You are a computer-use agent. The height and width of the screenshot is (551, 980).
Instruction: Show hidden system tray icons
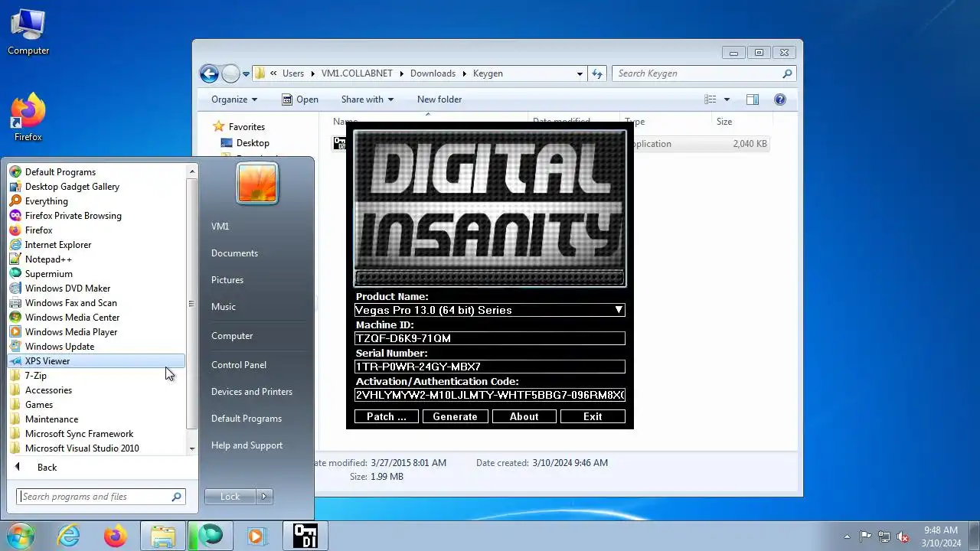tap(847, 536)
